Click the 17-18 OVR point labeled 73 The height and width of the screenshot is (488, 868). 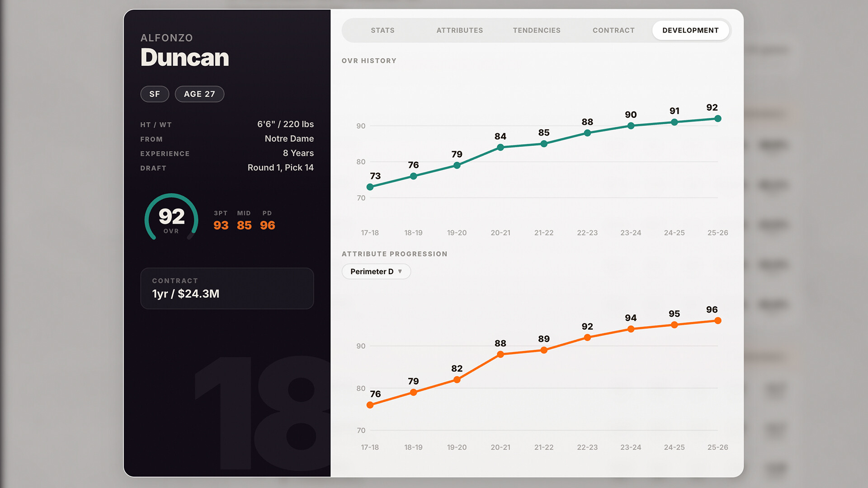click(370, 187)
